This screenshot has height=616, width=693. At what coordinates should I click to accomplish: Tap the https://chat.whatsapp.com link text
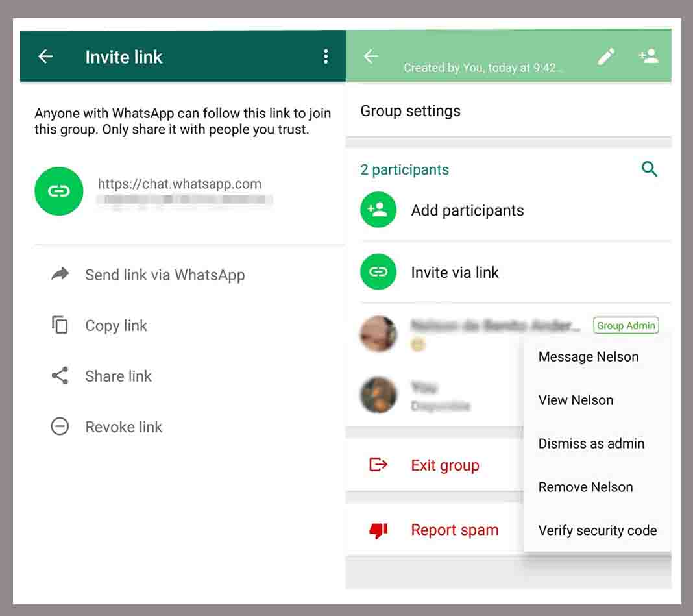(x=180, y=184)
